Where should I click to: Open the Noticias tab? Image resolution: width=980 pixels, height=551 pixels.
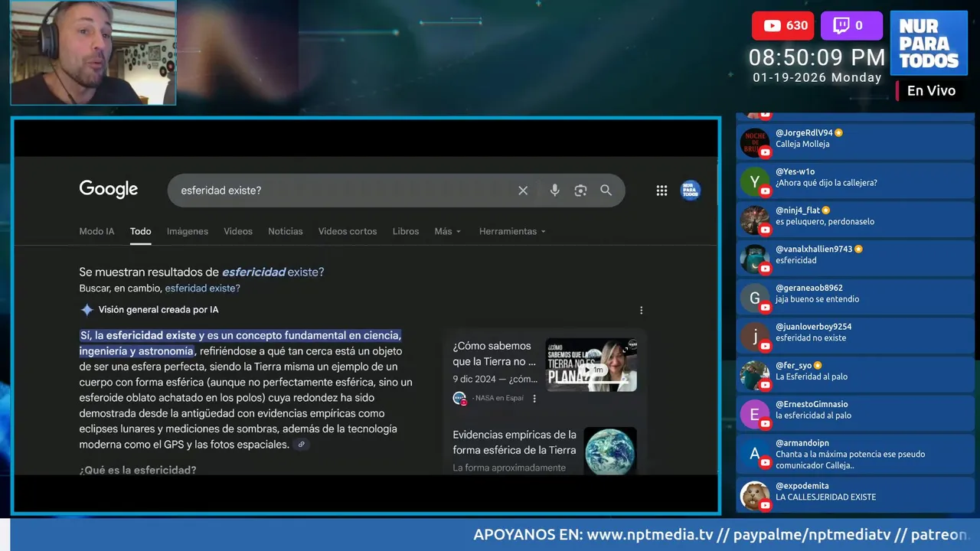point(286,231)
